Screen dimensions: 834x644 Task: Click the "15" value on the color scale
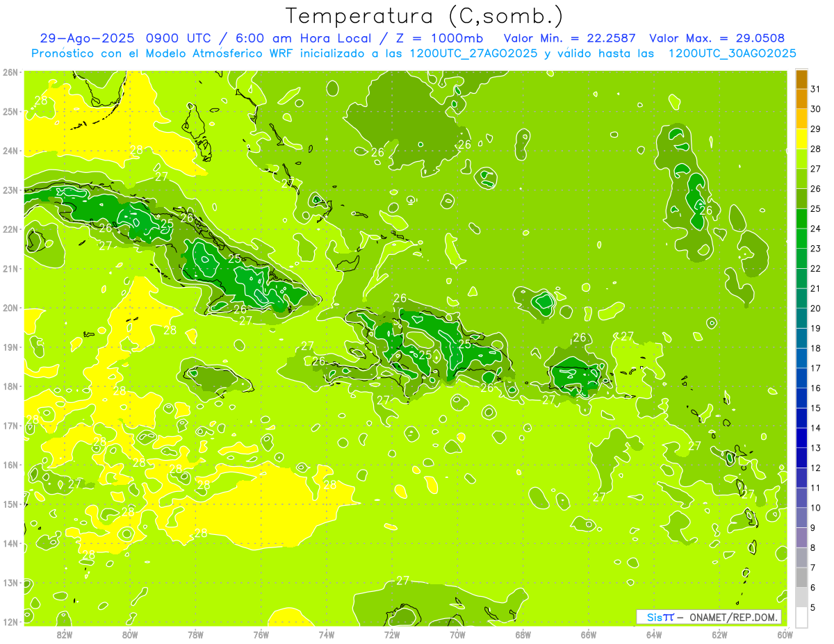[x=815, y=408]
